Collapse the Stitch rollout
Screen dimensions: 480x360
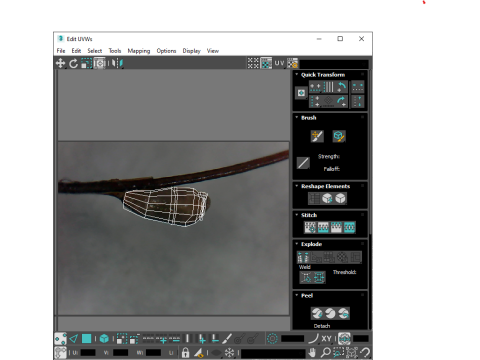[296, 215]
